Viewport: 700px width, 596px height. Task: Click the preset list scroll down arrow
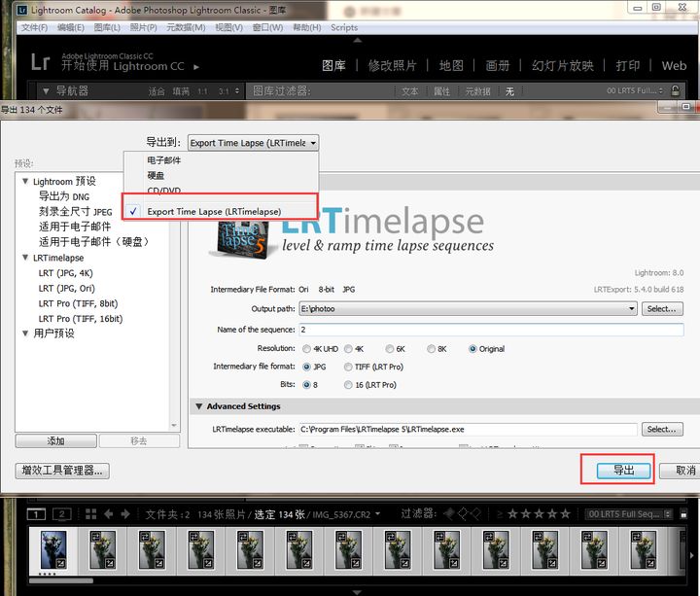[174, 426]
